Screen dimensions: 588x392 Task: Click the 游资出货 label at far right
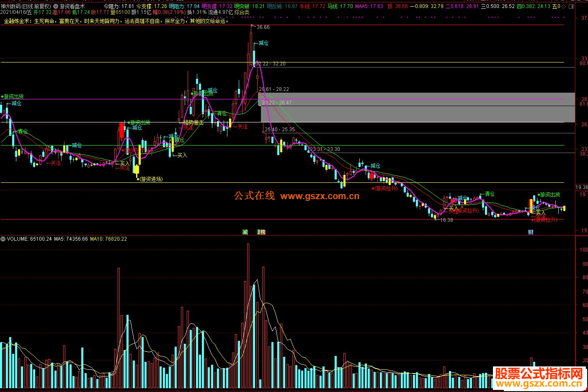coord(550,195)
